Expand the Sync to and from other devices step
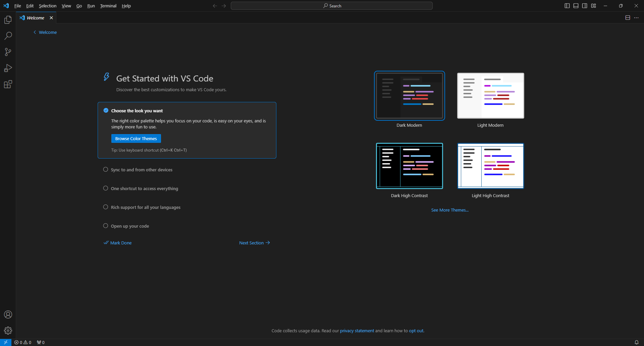Image resolution: width=644 pixels, height=346 pixels. point(142,170)
